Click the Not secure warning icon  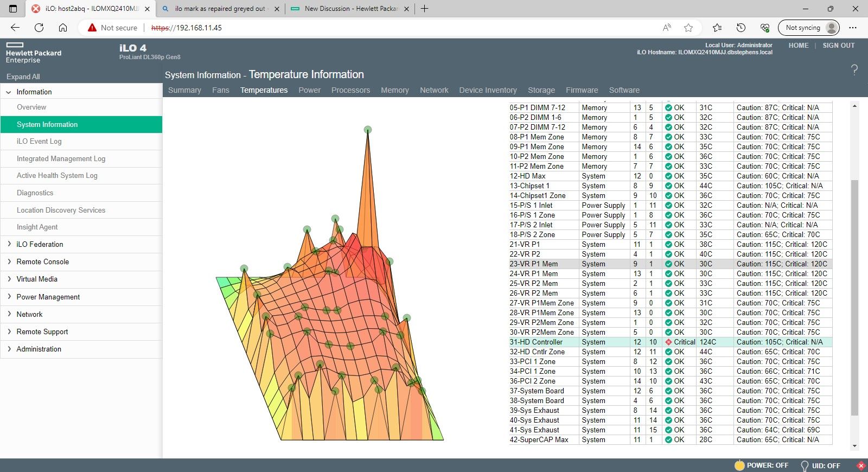click(92, 28)
